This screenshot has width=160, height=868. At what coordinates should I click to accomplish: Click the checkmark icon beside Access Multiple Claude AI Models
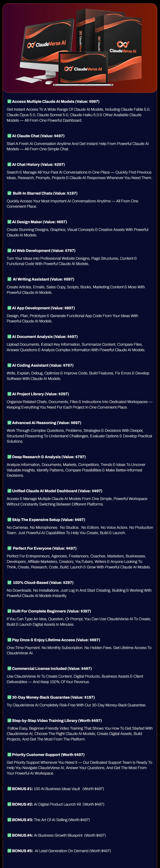tap(9, 101)
